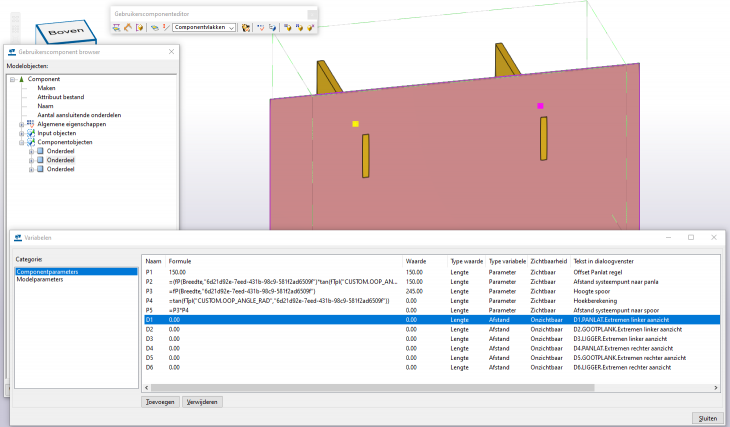The width and height of the screenshot is (730, 427).
Task: Expand the Input objecten tree node
Action: pos(21,133)
